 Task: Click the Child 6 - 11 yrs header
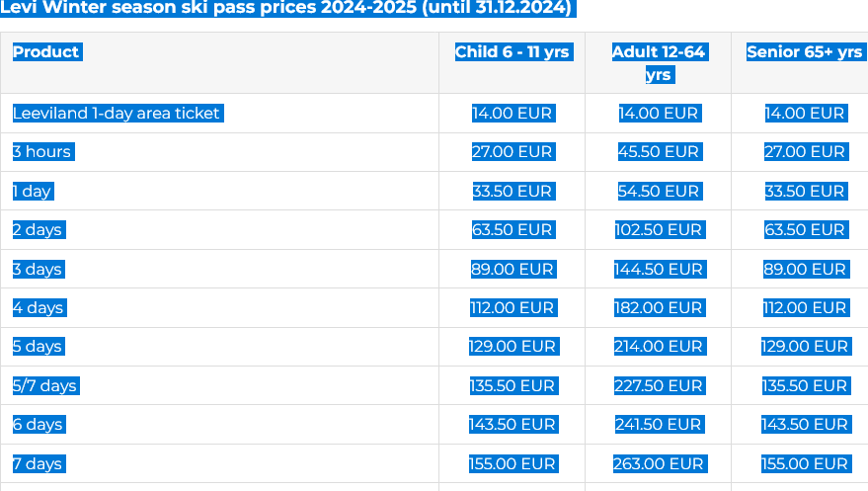(513, 52)
